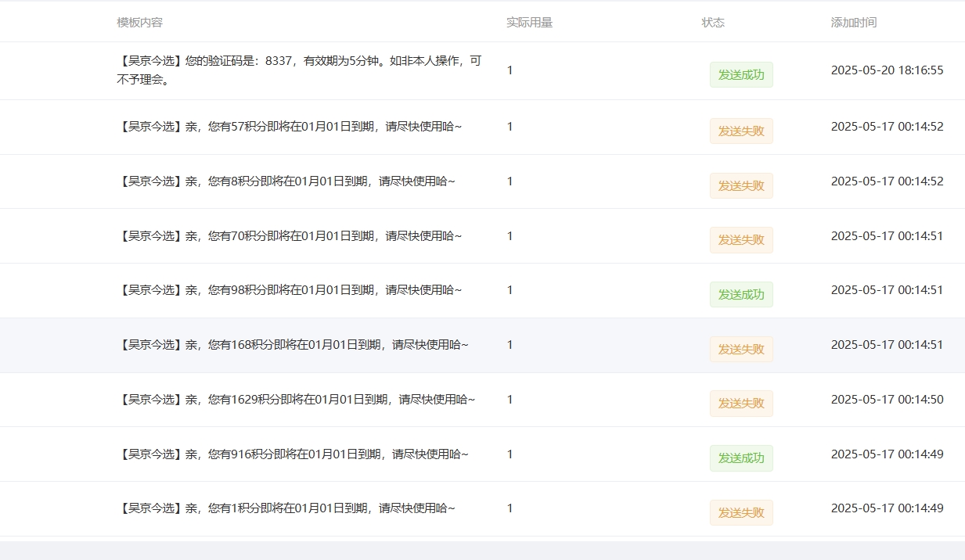
Task: Click the 发送失败 tag in the 1629积分 row
Action: click(741, 404)
